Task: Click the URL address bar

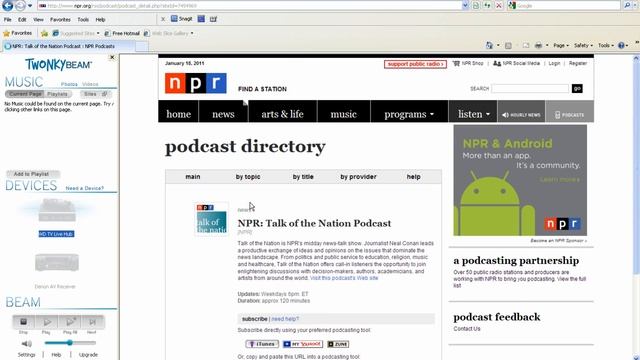Action: (x=249, y=6)
